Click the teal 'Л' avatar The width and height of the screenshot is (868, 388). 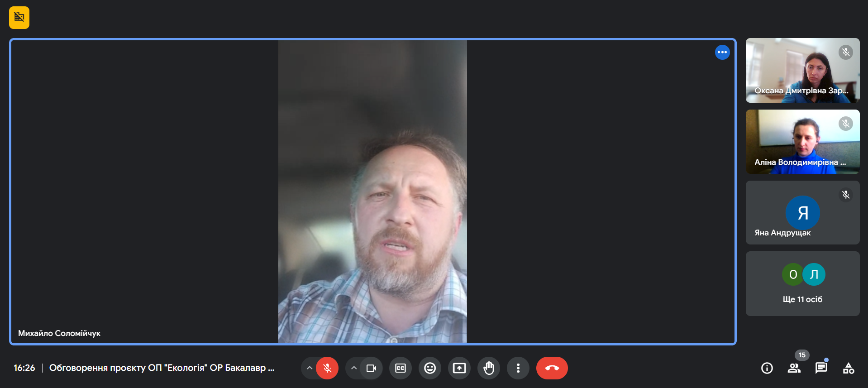click(814, 274)
